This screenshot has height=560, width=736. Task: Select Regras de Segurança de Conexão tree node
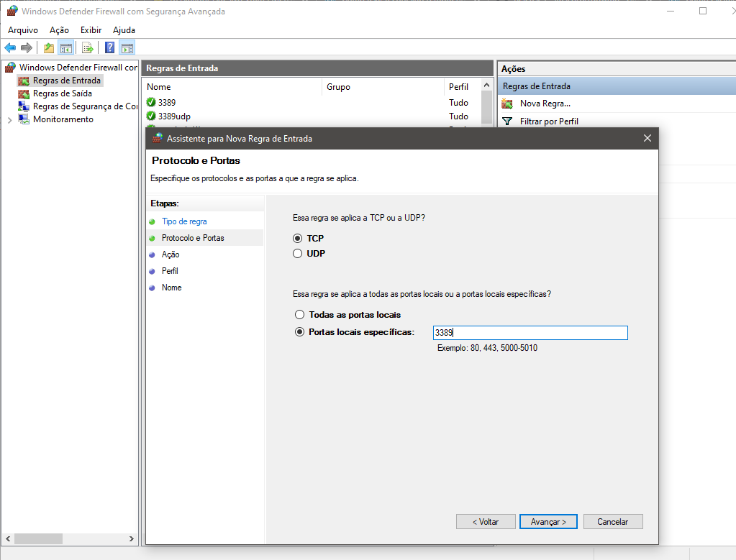point(85,106)
